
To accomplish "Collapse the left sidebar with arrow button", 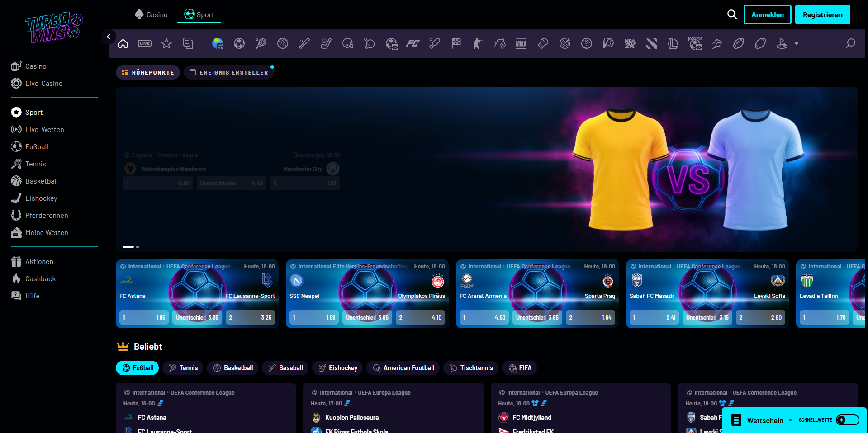I will tap(109, 37).
